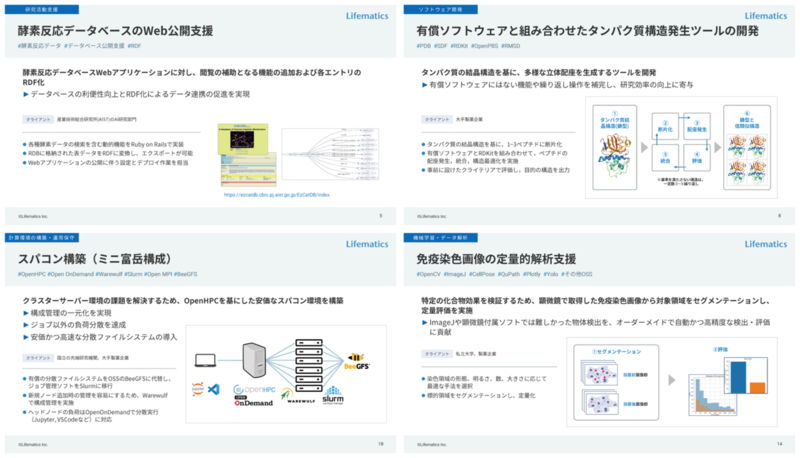Click the Open OnDemand logo
This screenshot has height=458, width=800.
254,401
